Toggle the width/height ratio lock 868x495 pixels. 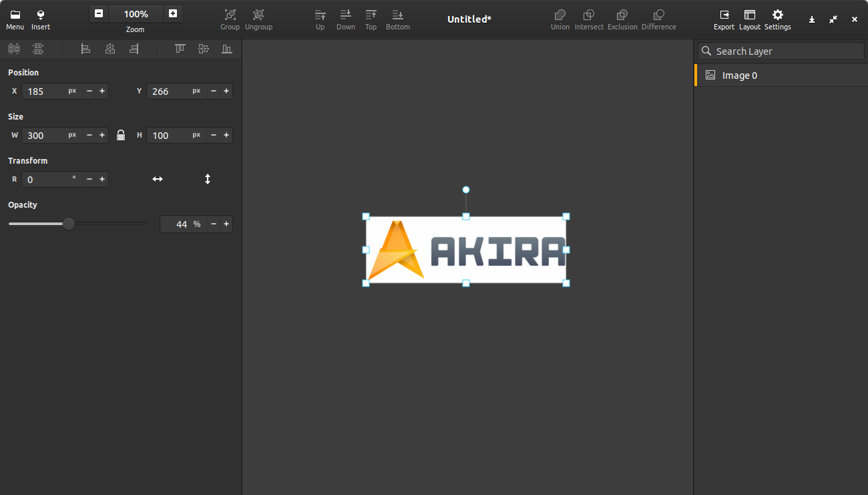click(121, 135)
